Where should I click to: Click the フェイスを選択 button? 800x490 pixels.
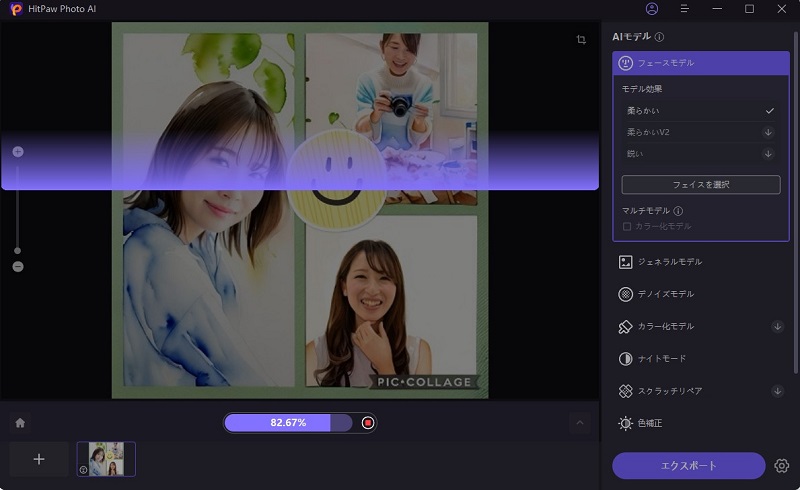click(700, 185)
